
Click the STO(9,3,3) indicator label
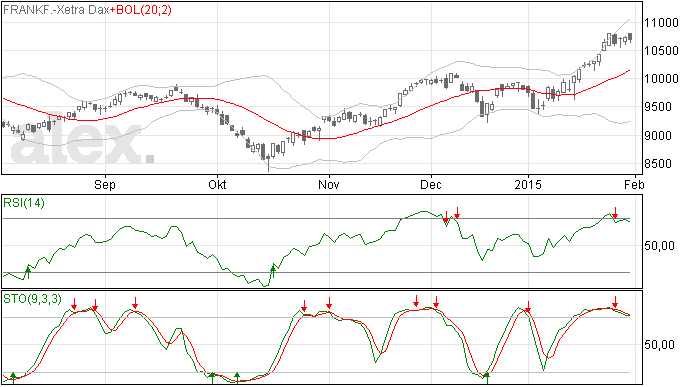tap(32, 299)
